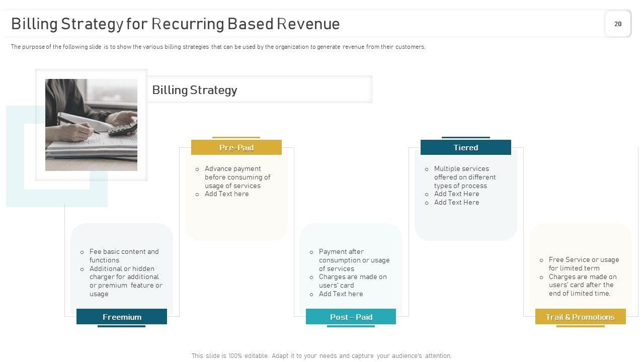
Task: Click "Fee basic content and functions" bullet
Action: [124, 255]
